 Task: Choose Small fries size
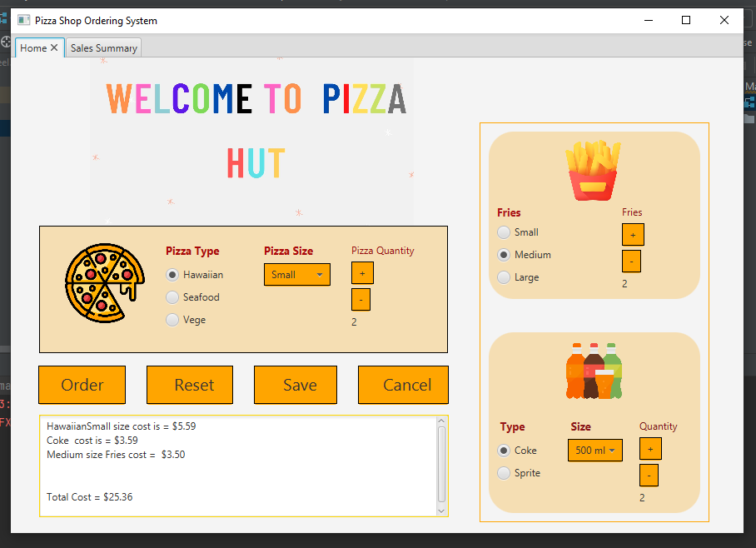point(504,232)
